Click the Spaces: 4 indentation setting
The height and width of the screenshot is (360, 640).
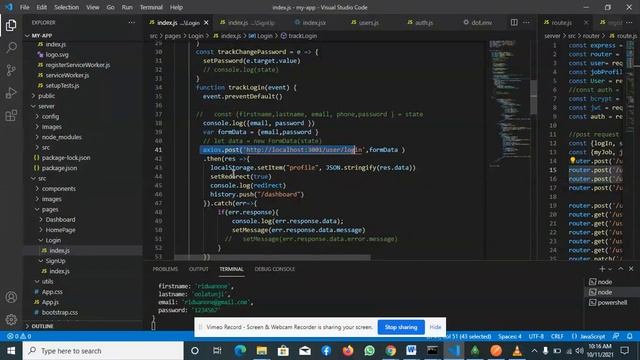(510, 336)
